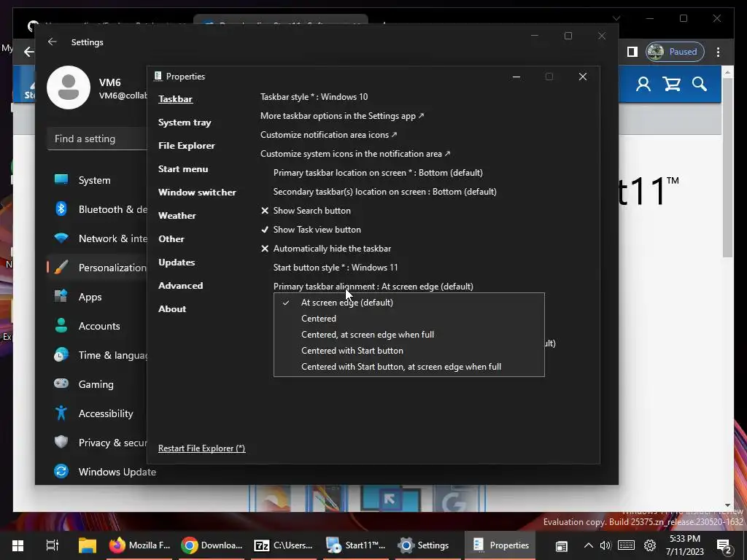This screenshot has height=560, width=747.
Task: Toggle Show Task view button option
Action: (311, 230)
